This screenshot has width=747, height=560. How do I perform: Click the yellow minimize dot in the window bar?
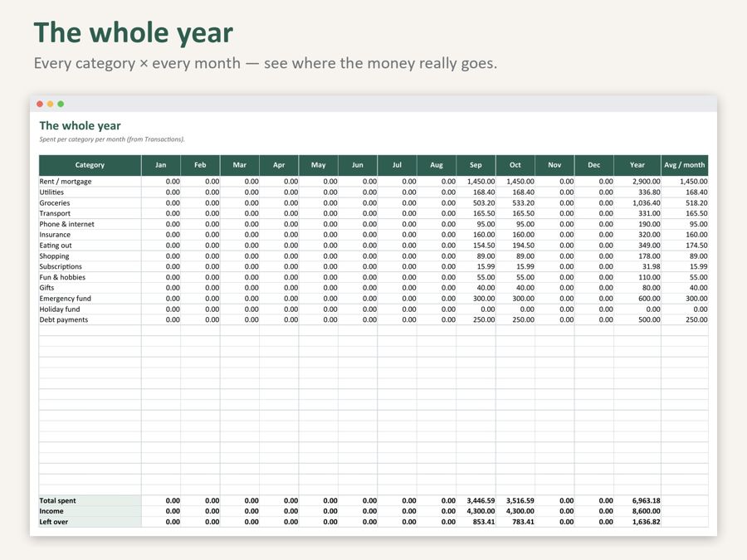pyautogui.click(x=50, y=104)
